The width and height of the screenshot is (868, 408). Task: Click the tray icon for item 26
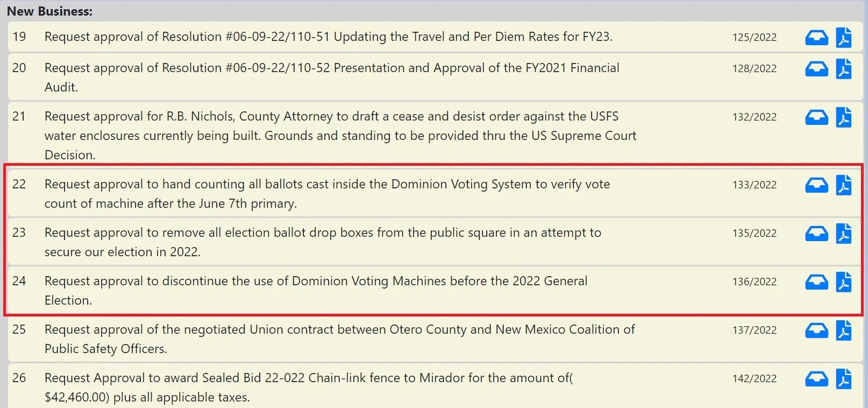coord(816,379)
